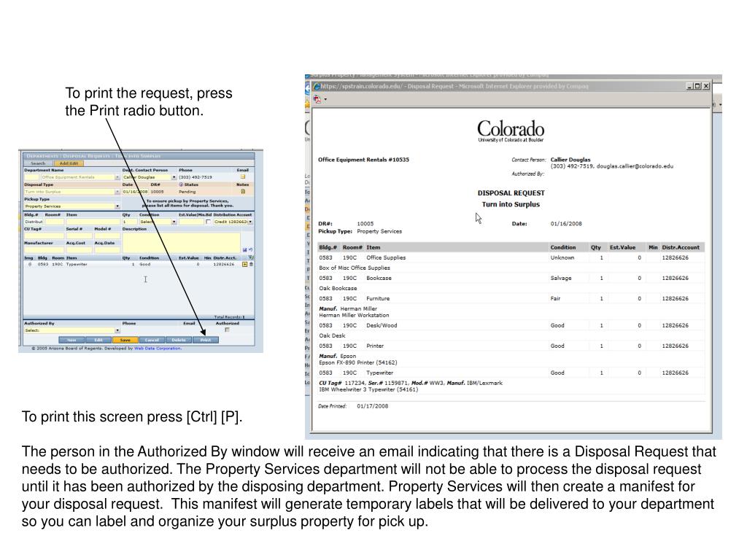This screenshot has height=560, width=747.
Task: Delete Typewriter row with trash icon
Action: [x=251, y=264]
